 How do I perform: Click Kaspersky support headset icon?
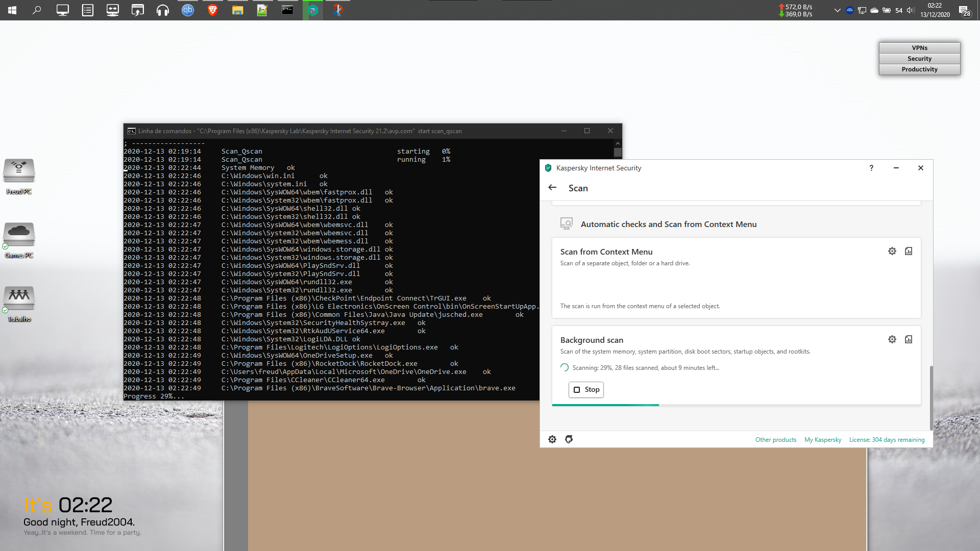click(569, 439)
